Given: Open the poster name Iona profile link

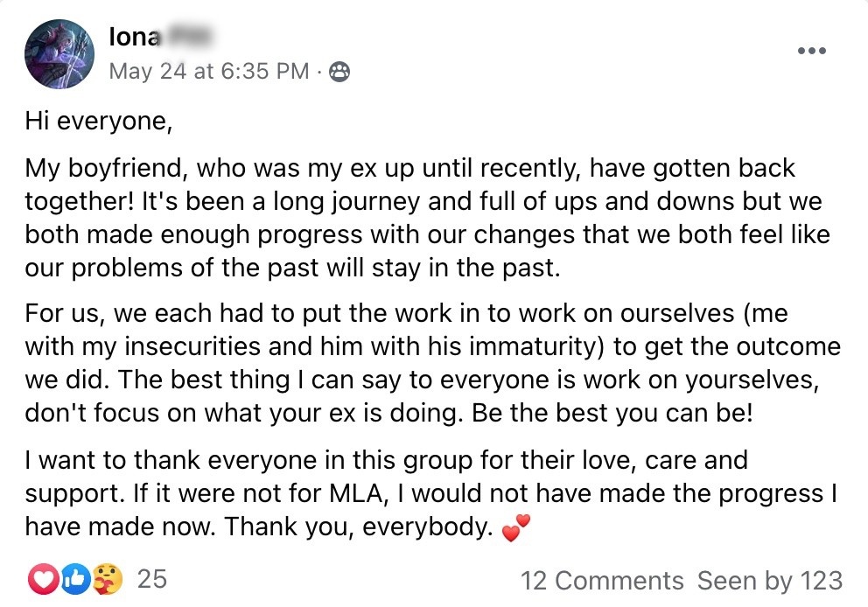Looking at the screenshot, I should 134,37.
